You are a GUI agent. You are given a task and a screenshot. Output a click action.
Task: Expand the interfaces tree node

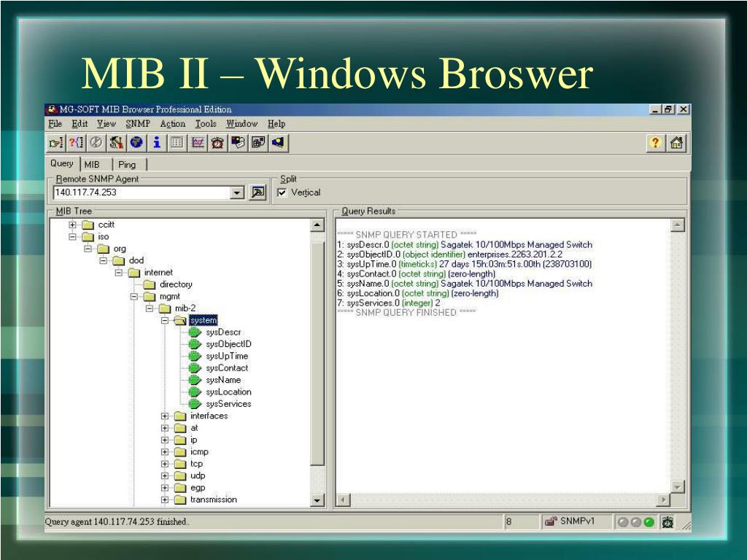point(165,416)
